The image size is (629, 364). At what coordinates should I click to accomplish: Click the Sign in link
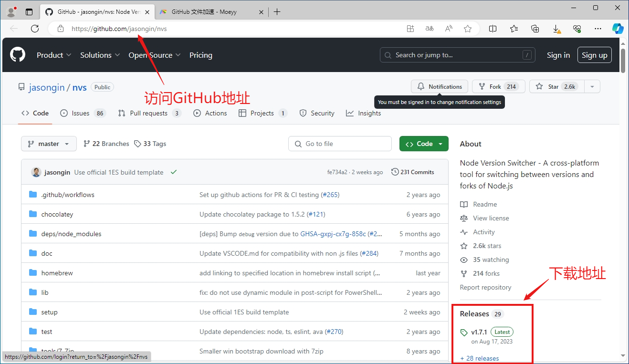coord(558,55)
